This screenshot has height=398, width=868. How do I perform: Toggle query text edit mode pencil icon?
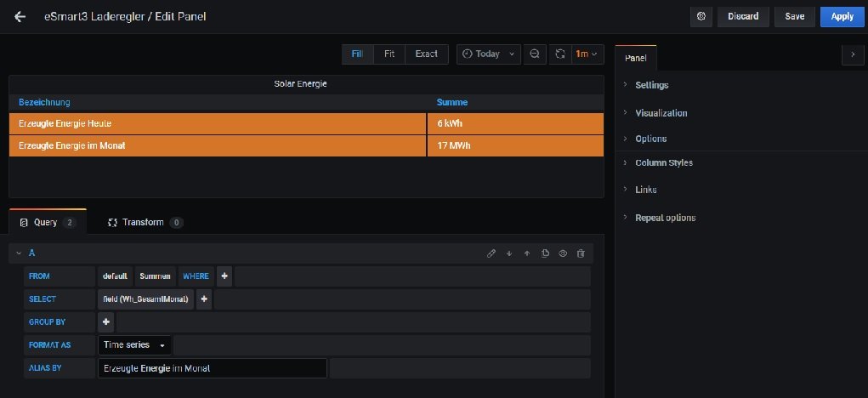(x=491, y=253)
